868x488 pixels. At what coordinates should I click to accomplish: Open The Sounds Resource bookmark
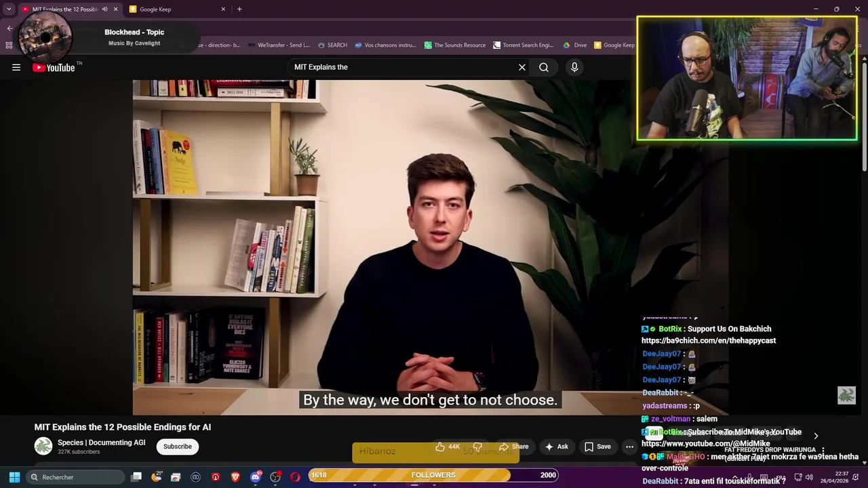(x=455, y=45)
